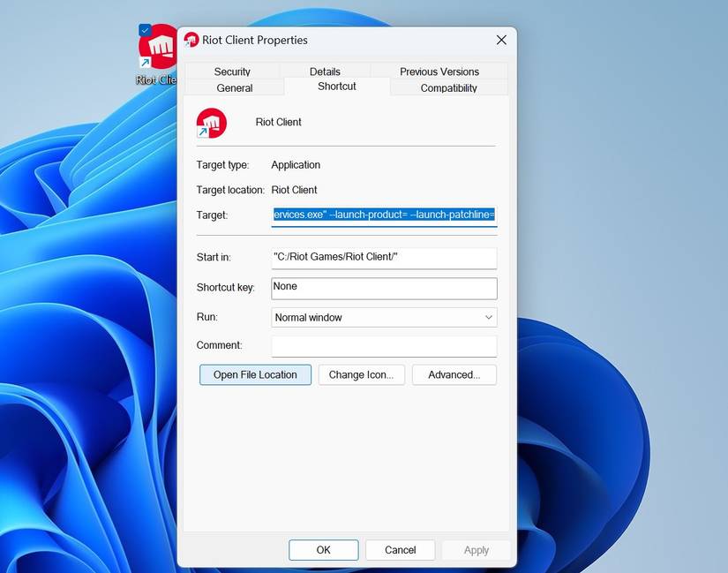
Task: Click Cancel to discard changes
Action: [401, 550]
